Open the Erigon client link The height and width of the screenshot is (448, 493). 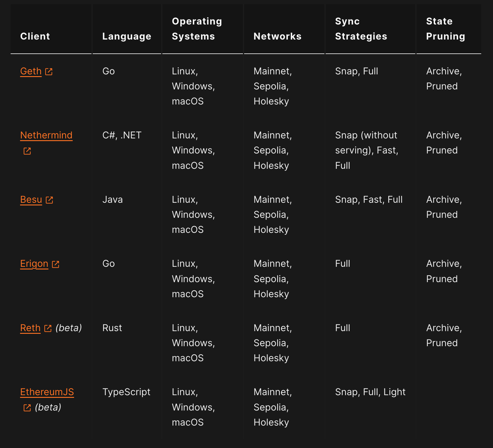34,264
